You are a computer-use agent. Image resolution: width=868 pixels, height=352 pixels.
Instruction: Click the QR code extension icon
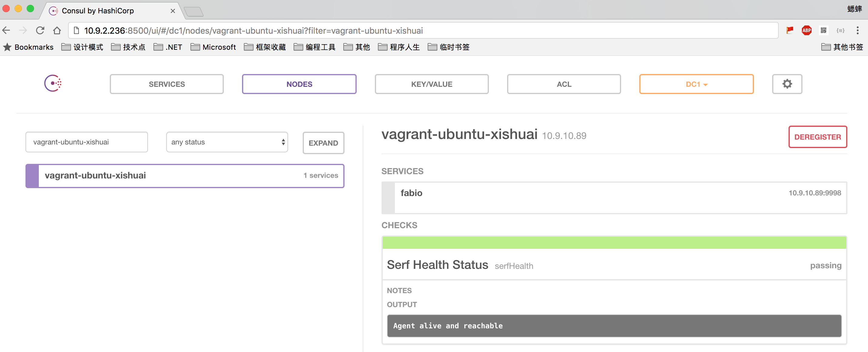823,31
